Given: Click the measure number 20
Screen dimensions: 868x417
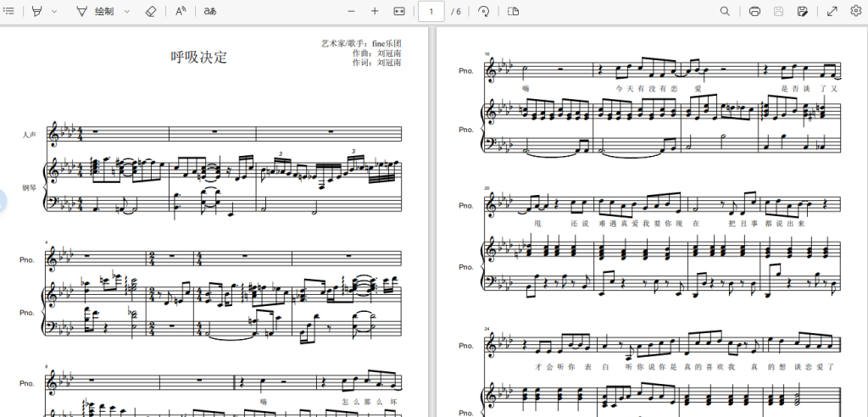Looking at the screenshot, I should coord(487,188).
